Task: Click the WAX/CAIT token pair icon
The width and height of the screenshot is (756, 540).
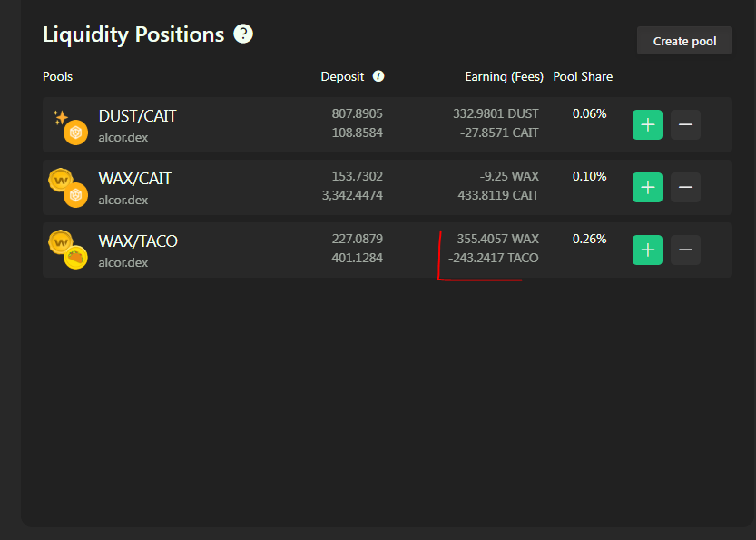Action: [x=68, y=188]
